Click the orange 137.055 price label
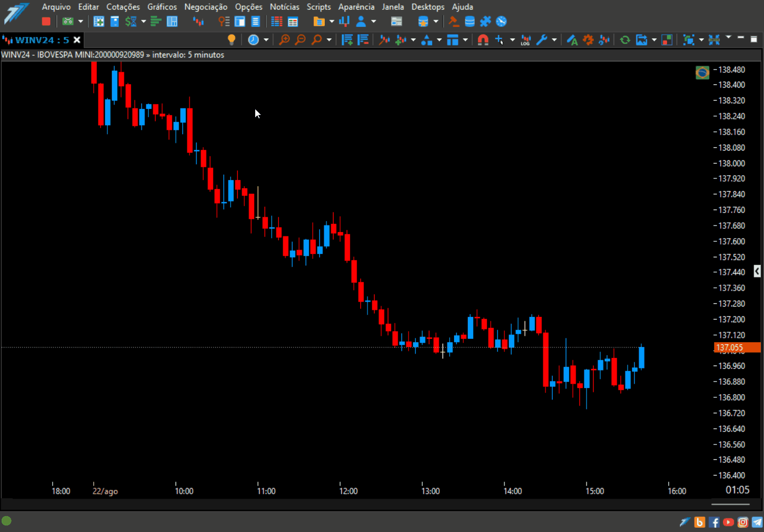 click(738, 347)
